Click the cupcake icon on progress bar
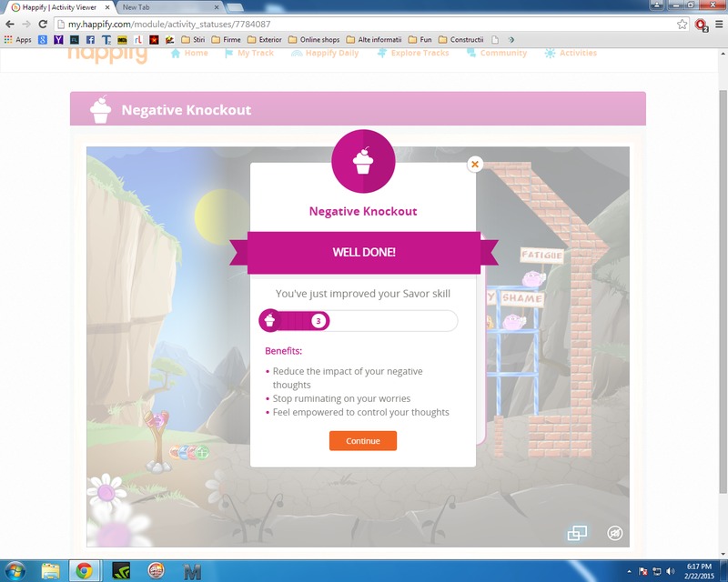728x582 pixels. click(269, 320)
